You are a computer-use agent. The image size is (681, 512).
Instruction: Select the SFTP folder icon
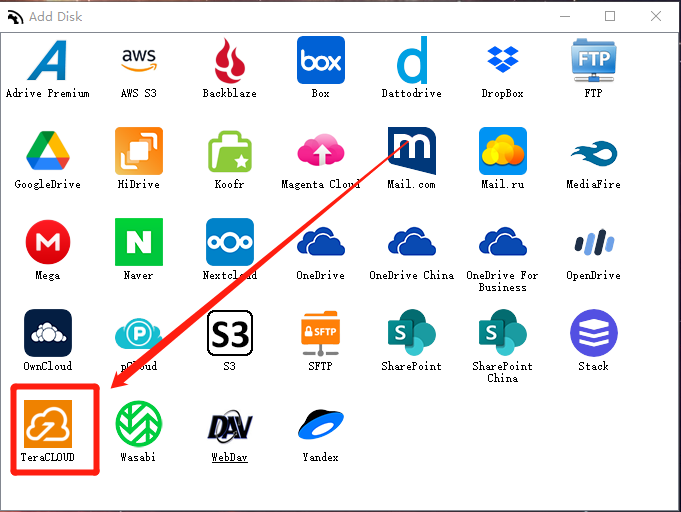click(321, 333)
